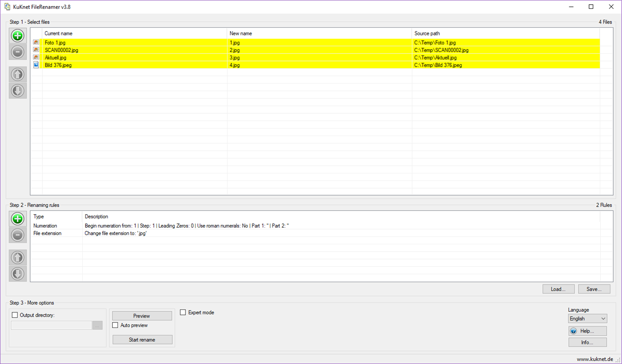Remove selected file via the minus icon
The height and width of the screenshot is (364, 622).
[17, 52]
